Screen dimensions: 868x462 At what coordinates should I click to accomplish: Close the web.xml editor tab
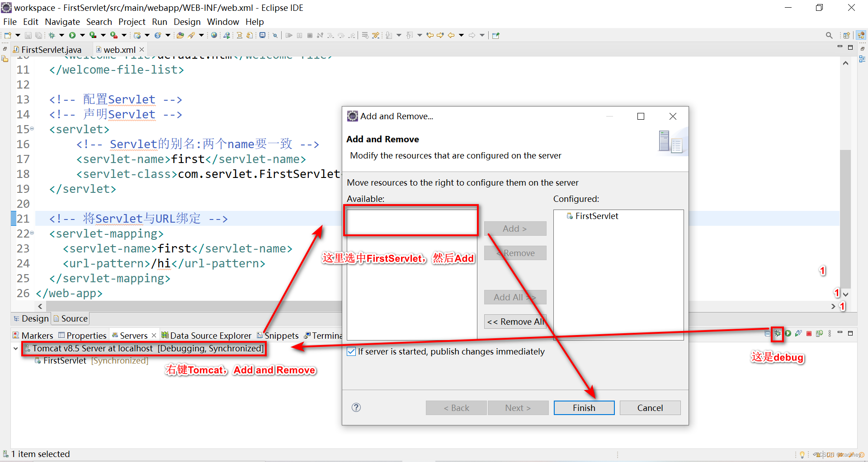point(142,49)
